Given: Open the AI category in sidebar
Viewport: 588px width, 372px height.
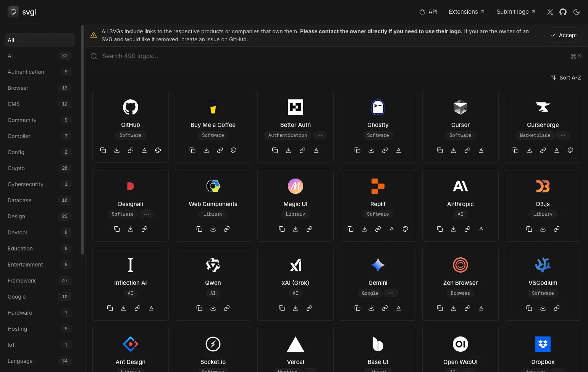Looking at the screenshot, I should pyautogui.click(x=40, y=56).
